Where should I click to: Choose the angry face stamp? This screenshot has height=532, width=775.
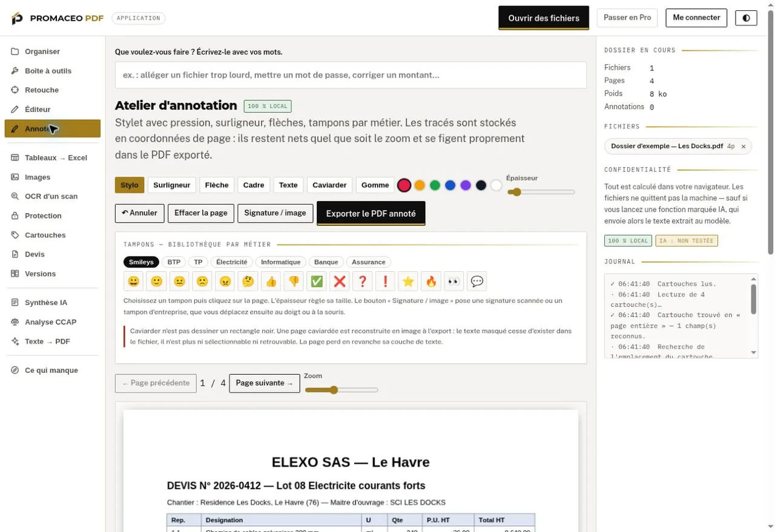[225, 281]
